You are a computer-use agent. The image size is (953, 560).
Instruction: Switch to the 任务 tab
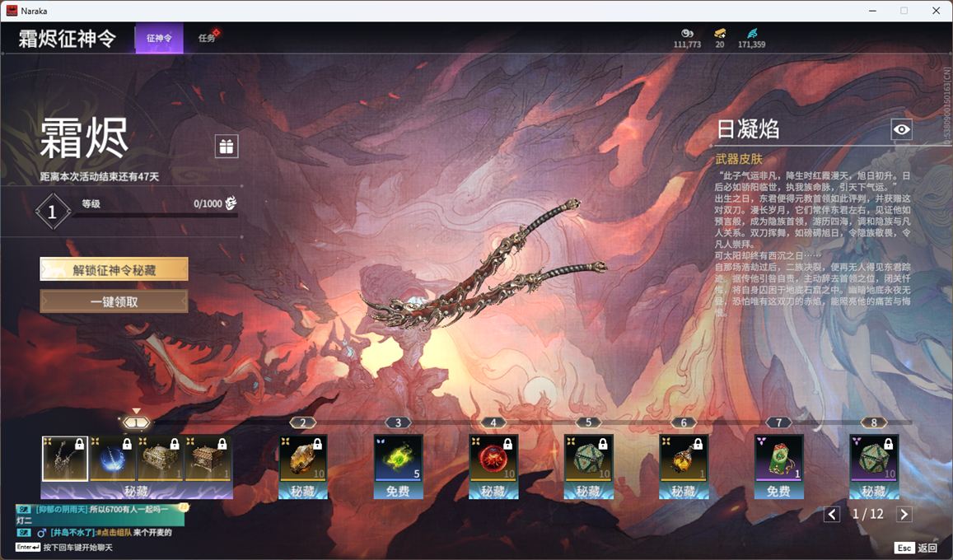tap(207, 38)
